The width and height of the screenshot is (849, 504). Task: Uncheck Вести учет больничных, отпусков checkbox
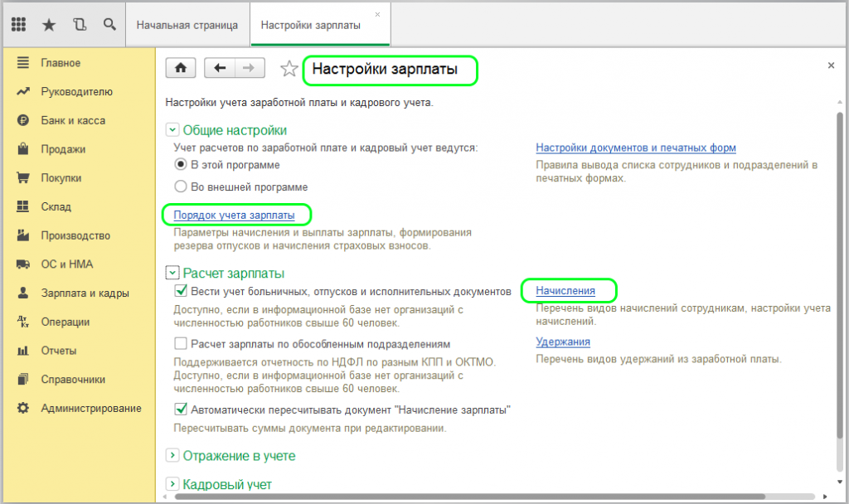[x=181, y=291]
